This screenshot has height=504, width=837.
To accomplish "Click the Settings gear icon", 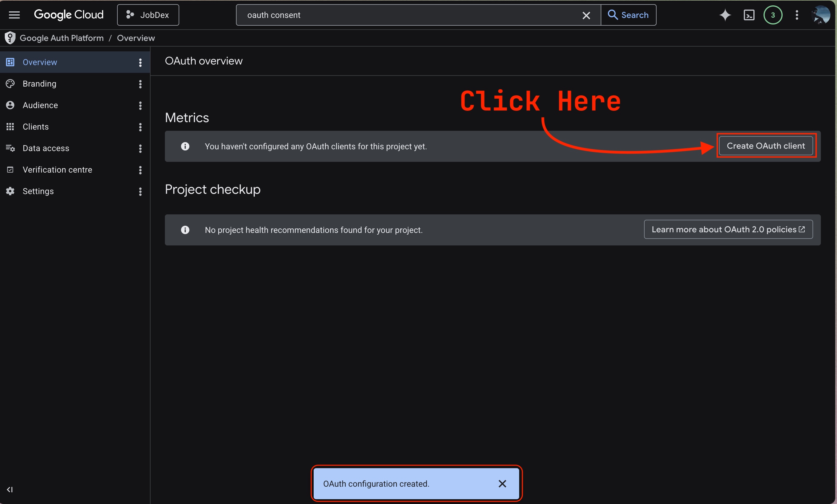I will coord(10,191).
